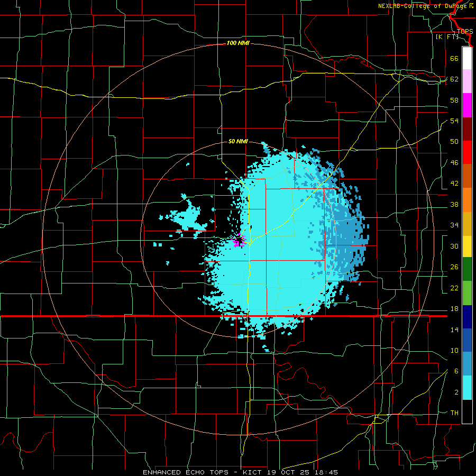Viewport: 476px width, 476px height.
Task: Click the navy blue legend swatch
Action: point(467,317)
